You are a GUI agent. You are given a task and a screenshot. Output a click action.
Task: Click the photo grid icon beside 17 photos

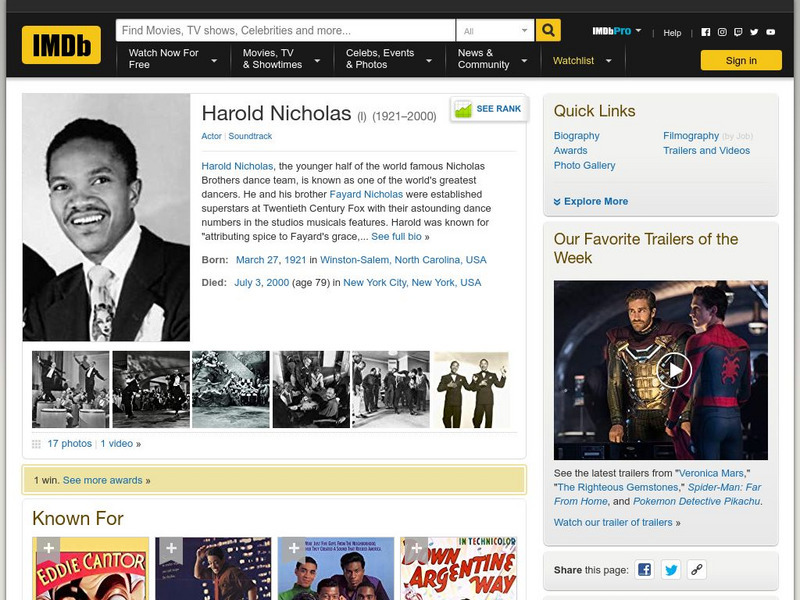[36, 444]
